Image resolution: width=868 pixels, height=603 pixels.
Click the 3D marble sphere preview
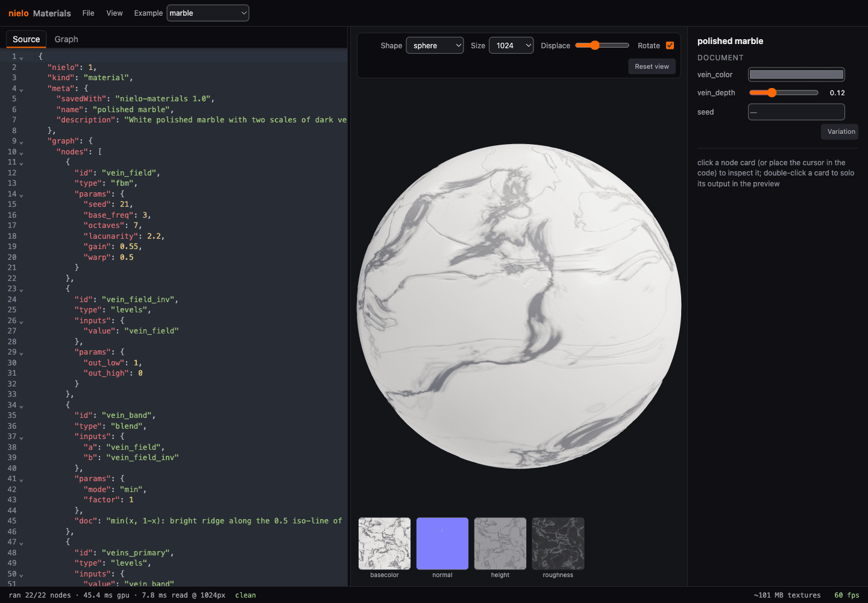point(519,306)
